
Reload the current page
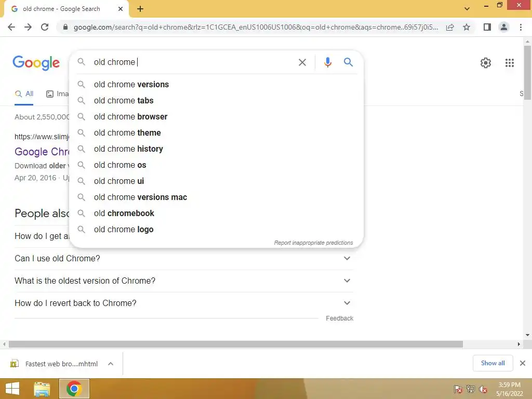(45, 27)
